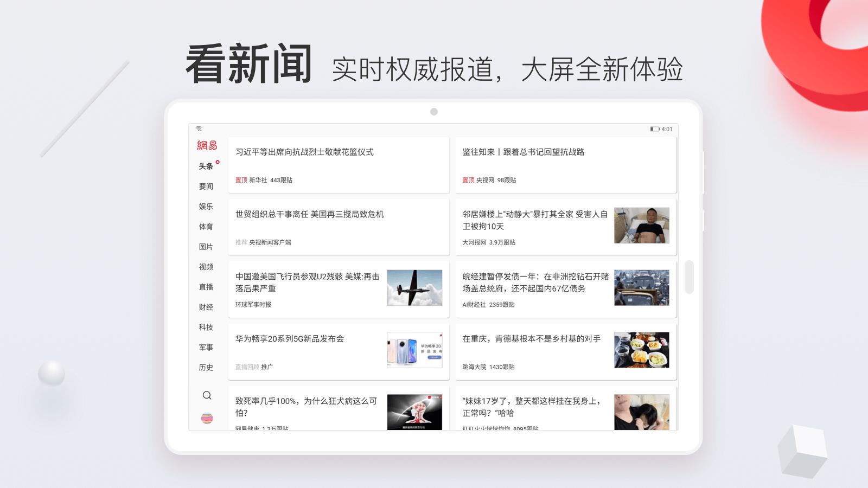The height and width of the screenshot is (488, 868).
Task: Click source label 跳海大院
Action: click(x=474, y=367)
